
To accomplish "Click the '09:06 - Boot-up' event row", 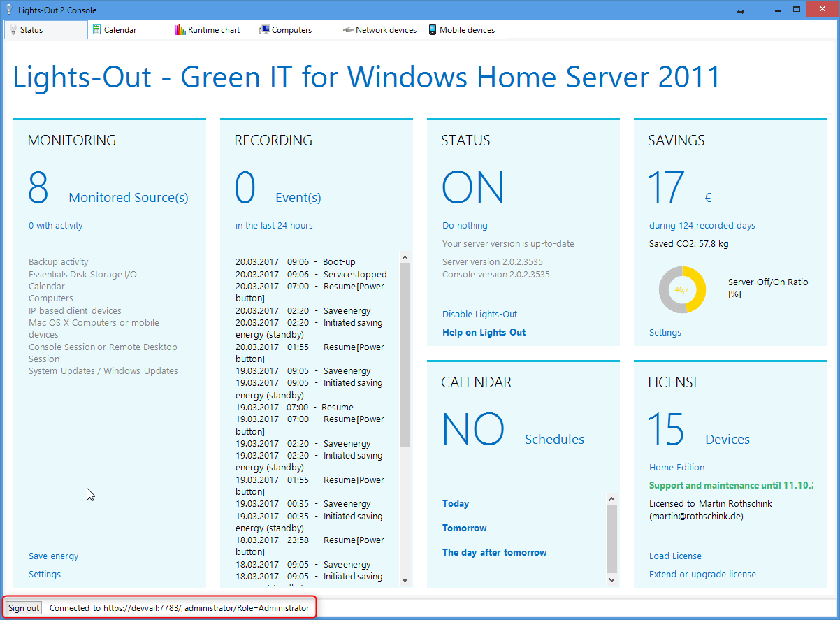I will point(296,262).
